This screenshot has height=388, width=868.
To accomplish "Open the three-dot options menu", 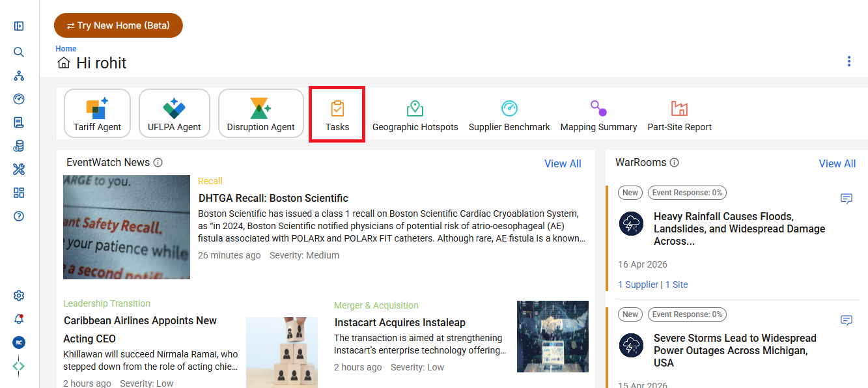I will 848,61.
